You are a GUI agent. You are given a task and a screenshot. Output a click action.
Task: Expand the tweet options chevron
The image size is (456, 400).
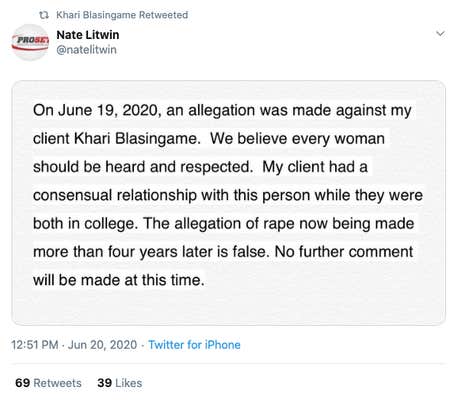[441, 34]
